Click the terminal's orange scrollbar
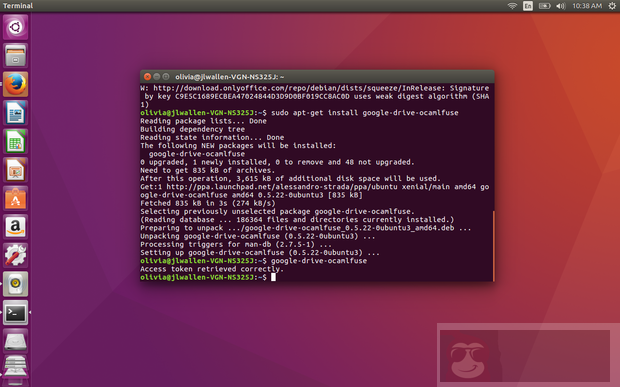This screenshot has width=620, height=387. (x=493, y=246)
